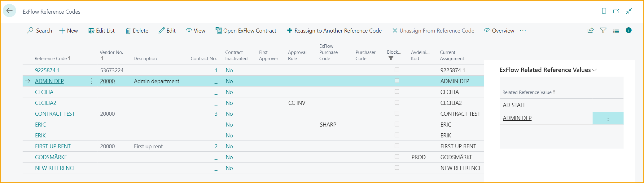The height and width of the screenshot is (183, 644).
Task: Open Blocked column filter funnel
Action: [391, 58]
